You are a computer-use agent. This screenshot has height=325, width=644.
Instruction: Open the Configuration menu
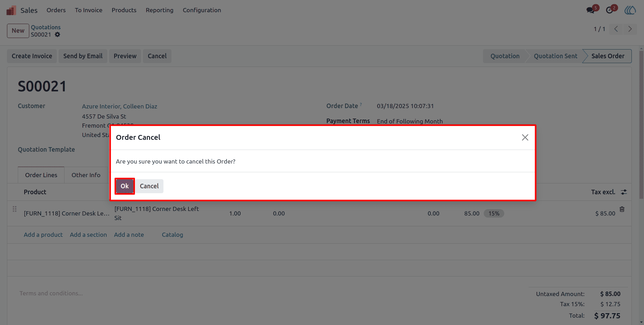point(202,10)
